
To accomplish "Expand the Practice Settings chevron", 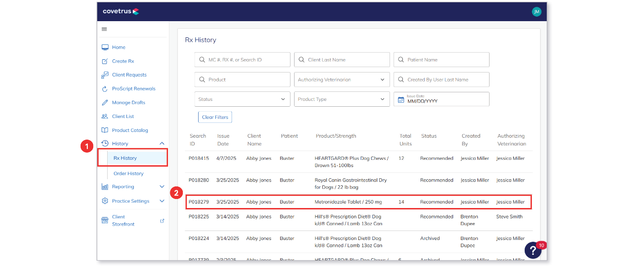I will coord(162,201).
